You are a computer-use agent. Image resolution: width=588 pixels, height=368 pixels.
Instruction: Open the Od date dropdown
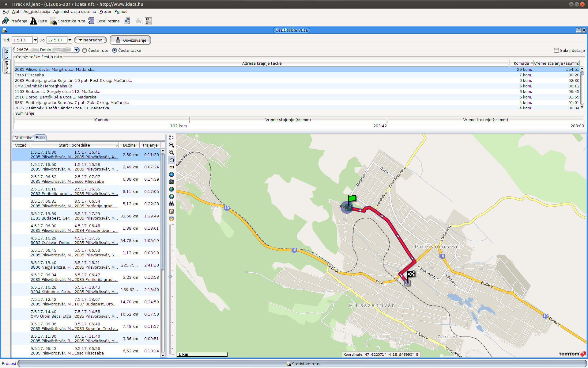pyautogui.click(x=35, y=40)
